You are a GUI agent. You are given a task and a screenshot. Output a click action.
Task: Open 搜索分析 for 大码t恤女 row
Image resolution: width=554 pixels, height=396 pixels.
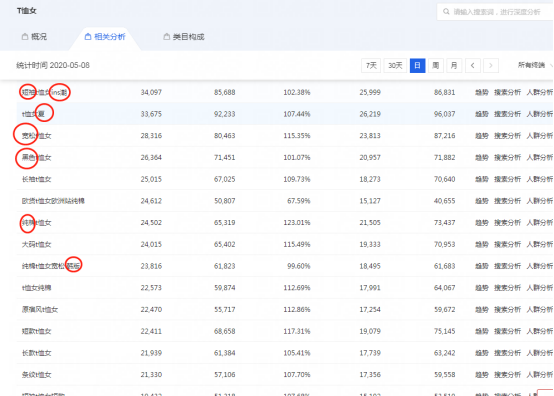coord(507,244)
